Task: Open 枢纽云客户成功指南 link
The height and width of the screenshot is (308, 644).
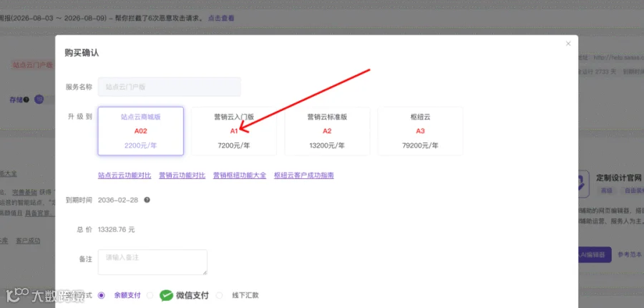Action: point(304,175)
